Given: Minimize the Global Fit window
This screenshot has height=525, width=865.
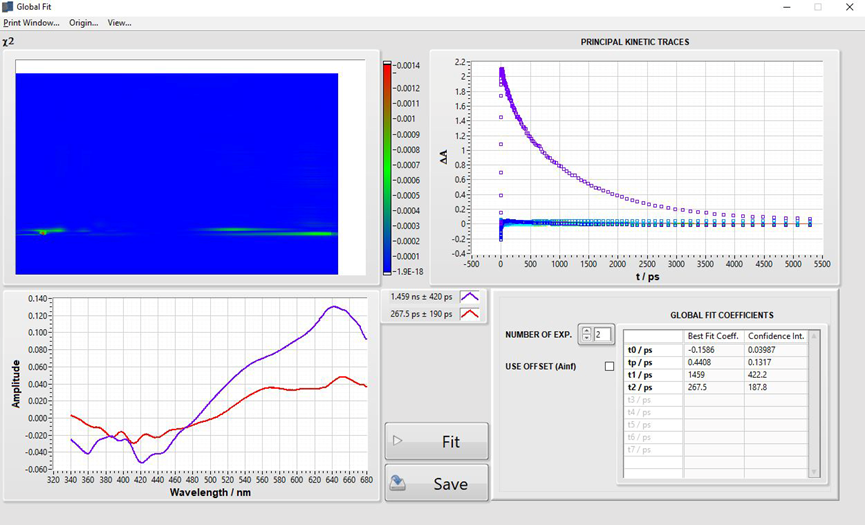Looking at the screenshot, I should (x=787, y=7).
